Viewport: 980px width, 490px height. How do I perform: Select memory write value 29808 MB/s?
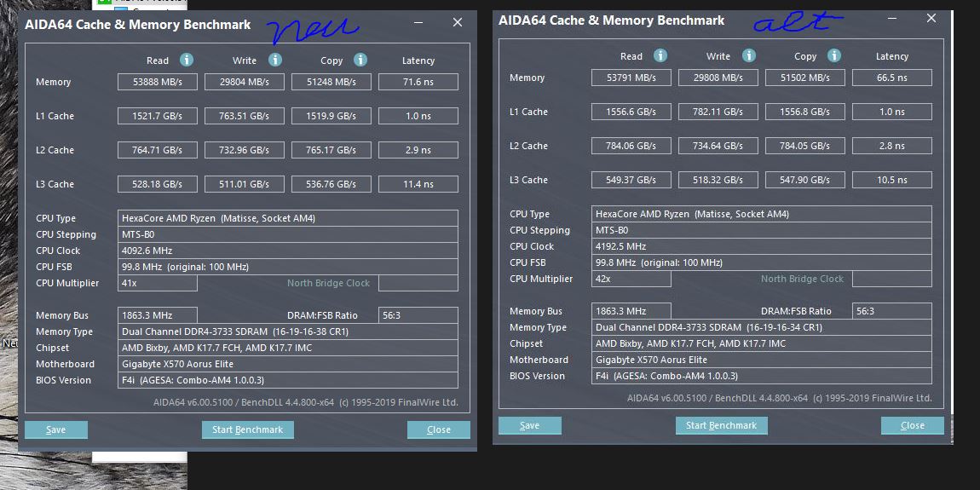coord(718,78)
